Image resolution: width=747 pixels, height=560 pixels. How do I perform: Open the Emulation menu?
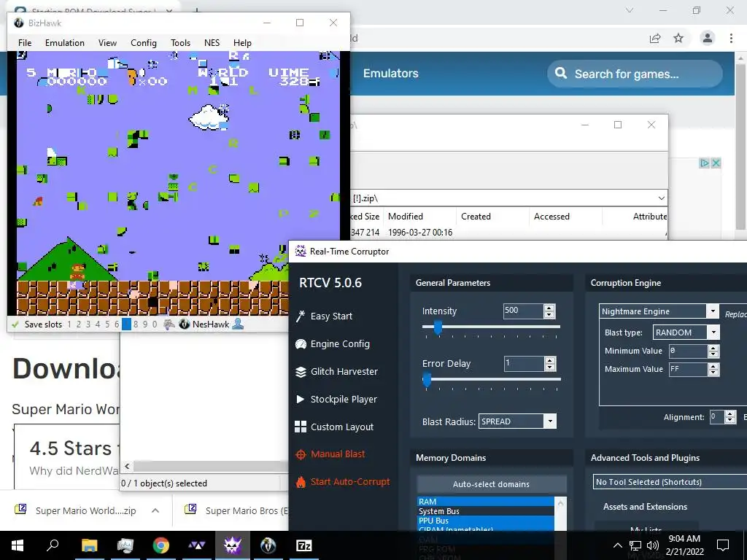click(65, 43)
